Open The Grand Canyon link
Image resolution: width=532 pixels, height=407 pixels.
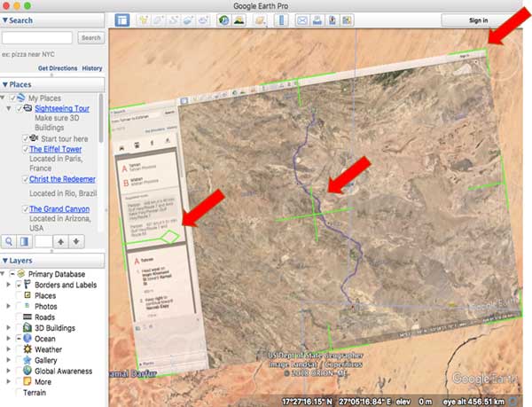(x=59, y=209)
